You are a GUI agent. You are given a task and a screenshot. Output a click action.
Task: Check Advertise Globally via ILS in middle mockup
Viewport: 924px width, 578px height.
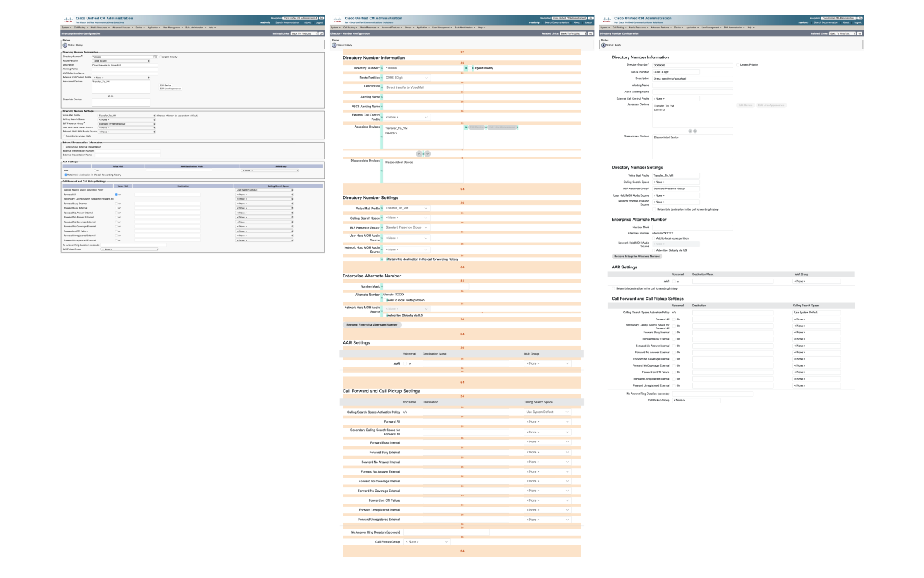(x=386, y=315)
